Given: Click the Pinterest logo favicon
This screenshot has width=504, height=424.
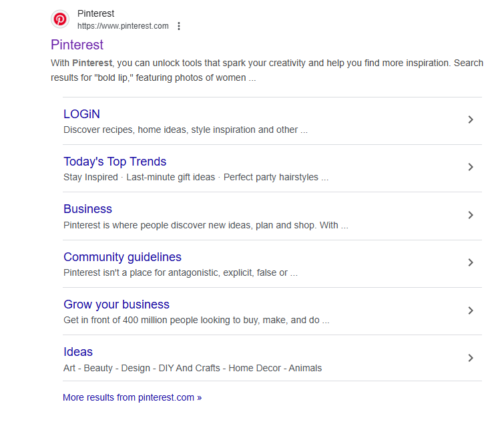Looking at the screenshot, I should pos(60,19).
